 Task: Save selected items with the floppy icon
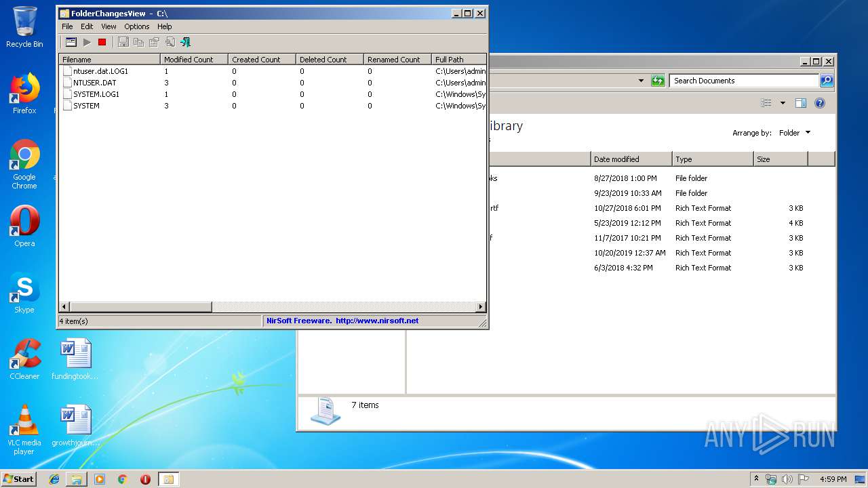pos(123,42)
